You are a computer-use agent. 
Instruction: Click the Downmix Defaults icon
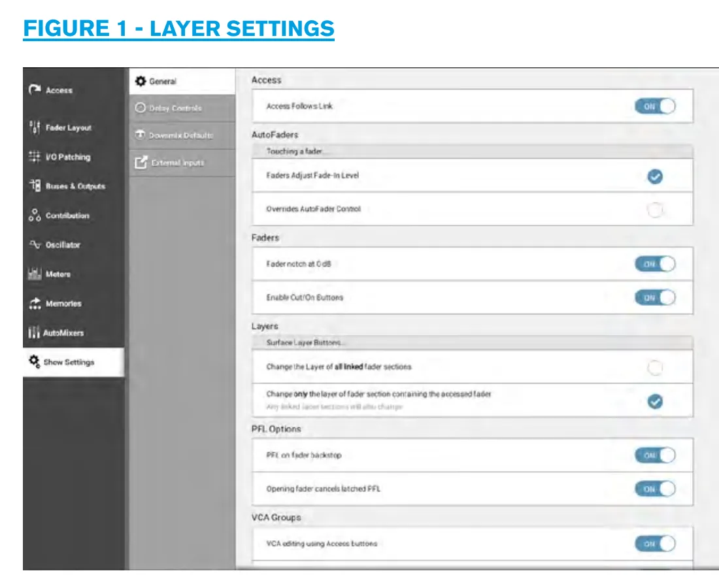click(x=141, y=135)
